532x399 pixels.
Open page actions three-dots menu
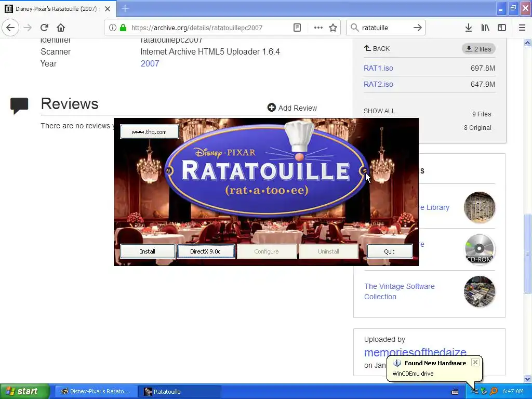(x=318, y=28)
